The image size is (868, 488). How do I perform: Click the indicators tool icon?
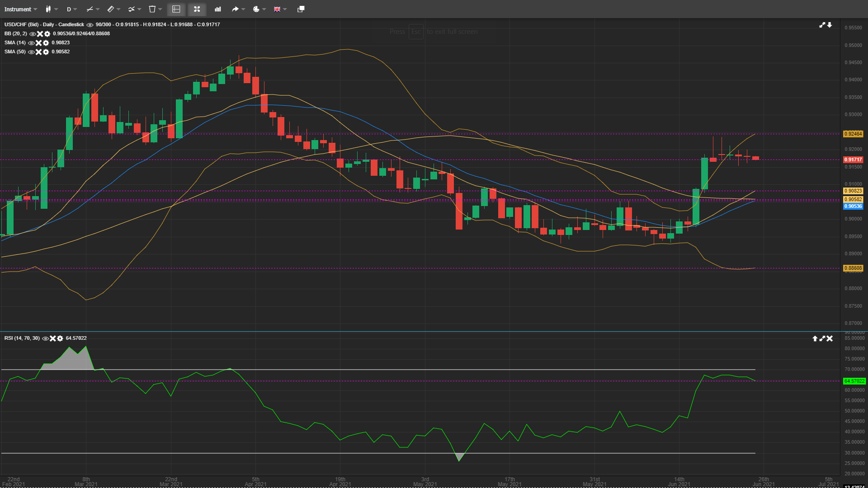click(131, 9)
